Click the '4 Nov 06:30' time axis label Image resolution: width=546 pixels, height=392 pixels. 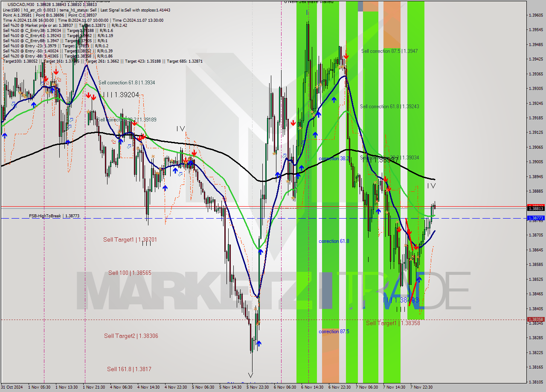[122, 387]
